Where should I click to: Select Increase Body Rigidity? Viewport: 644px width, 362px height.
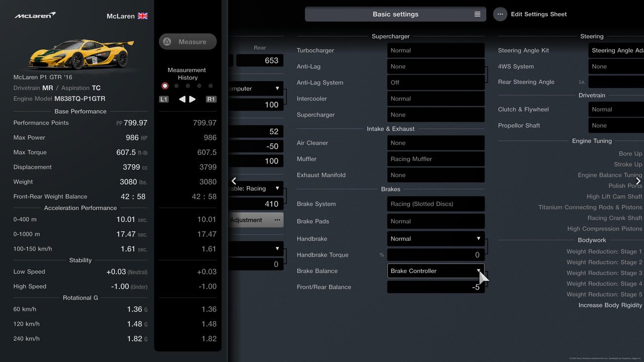click(x=610, y=305)
